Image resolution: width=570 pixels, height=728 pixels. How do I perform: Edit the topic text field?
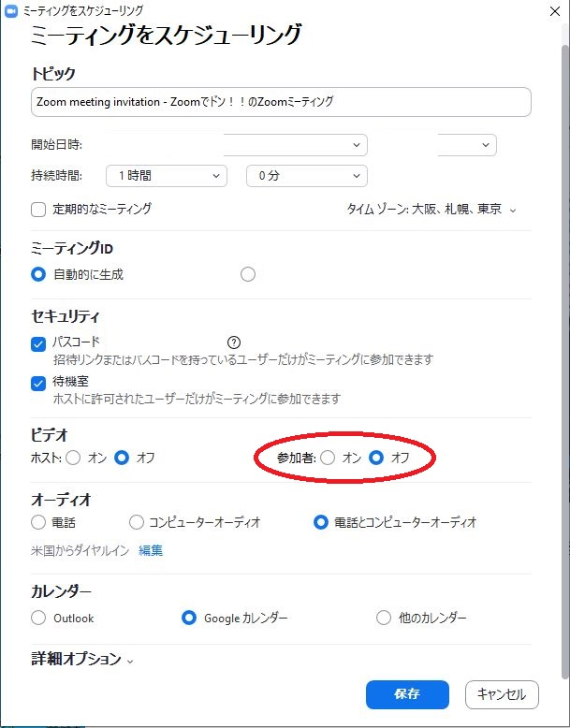281,102
